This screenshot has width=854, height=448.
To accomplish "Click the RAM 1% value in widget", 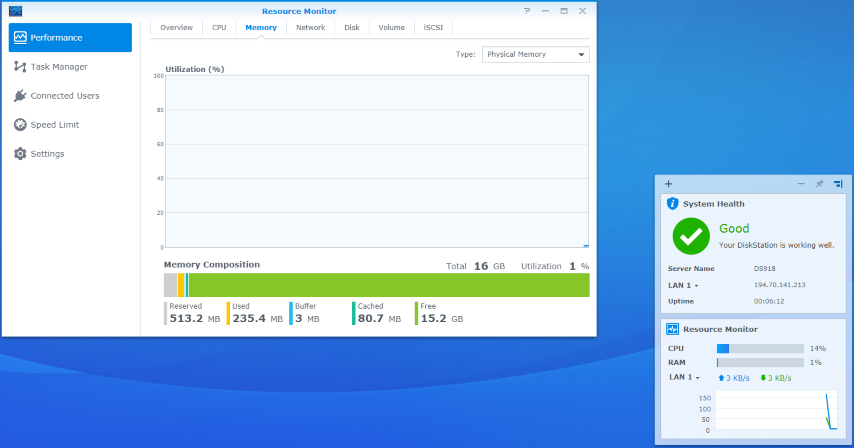I will [816, 363].
